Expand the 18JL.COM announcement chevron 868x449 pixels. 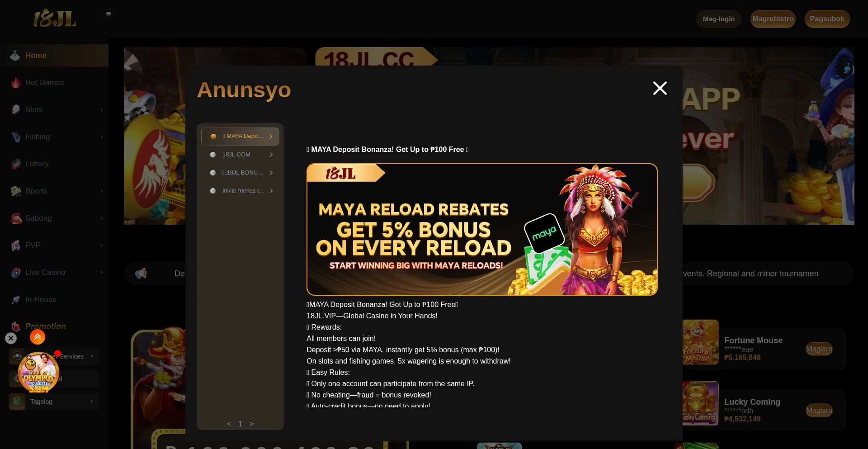pos(271,155)
